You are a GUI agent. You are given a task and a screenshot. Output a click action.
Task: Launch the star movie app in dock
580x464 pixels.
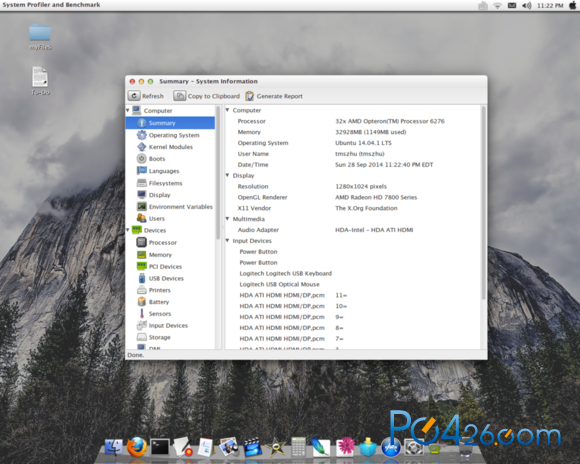coord(276,447)
